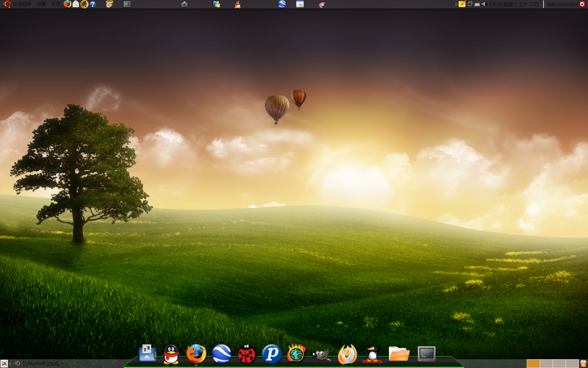Open the trash icon in bottom panel
Screen dimensions: 588x368
(583, 364)
